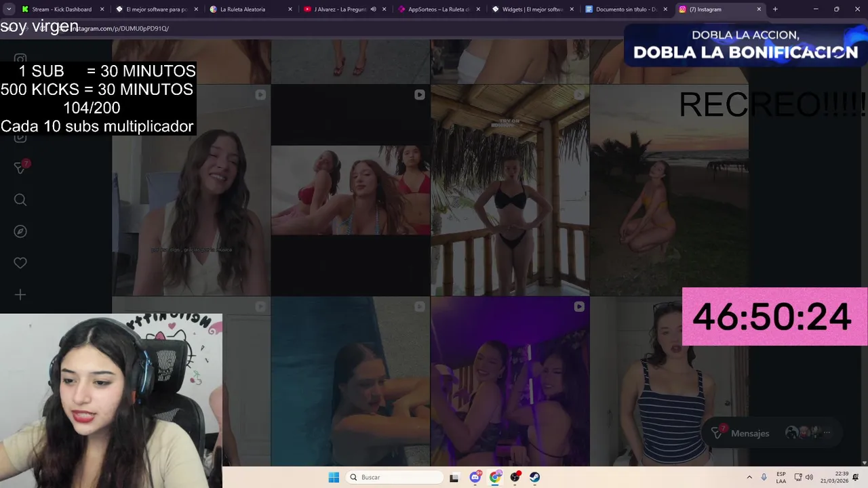Open the clock showing 22:39

[835, 477]
